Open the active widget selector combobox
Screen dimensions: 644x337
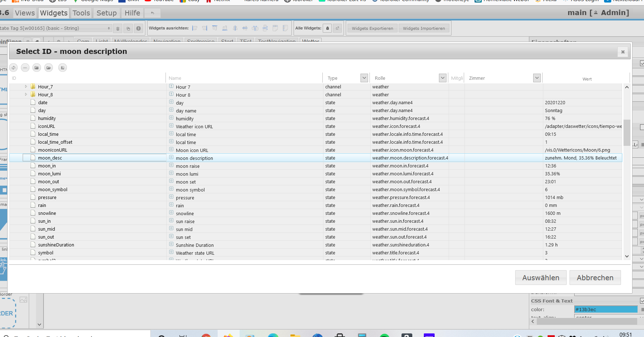pos(55,28)
